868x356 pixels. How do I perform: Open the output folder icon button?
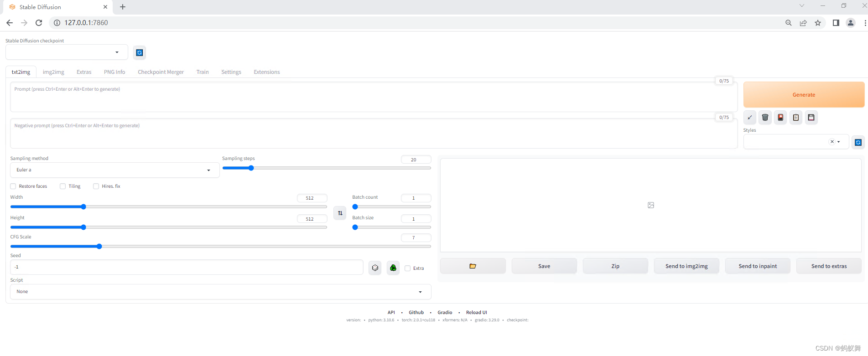pos(473,266)
